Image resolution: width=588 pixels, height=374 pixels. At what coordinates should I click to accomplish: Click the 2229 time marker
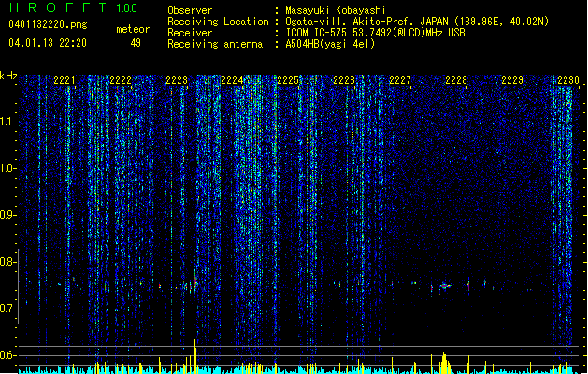[x=512, y=80]
